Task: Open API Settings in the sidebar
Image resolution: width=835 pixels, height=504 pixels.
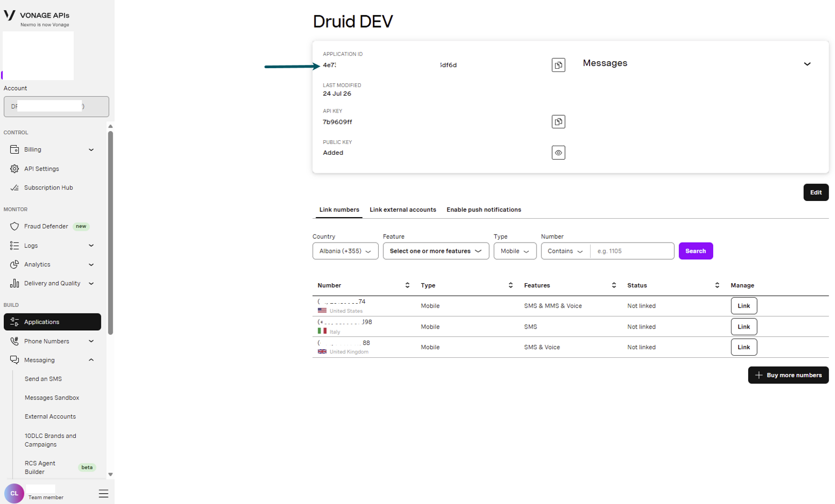Action: click(x=53, y=169)
